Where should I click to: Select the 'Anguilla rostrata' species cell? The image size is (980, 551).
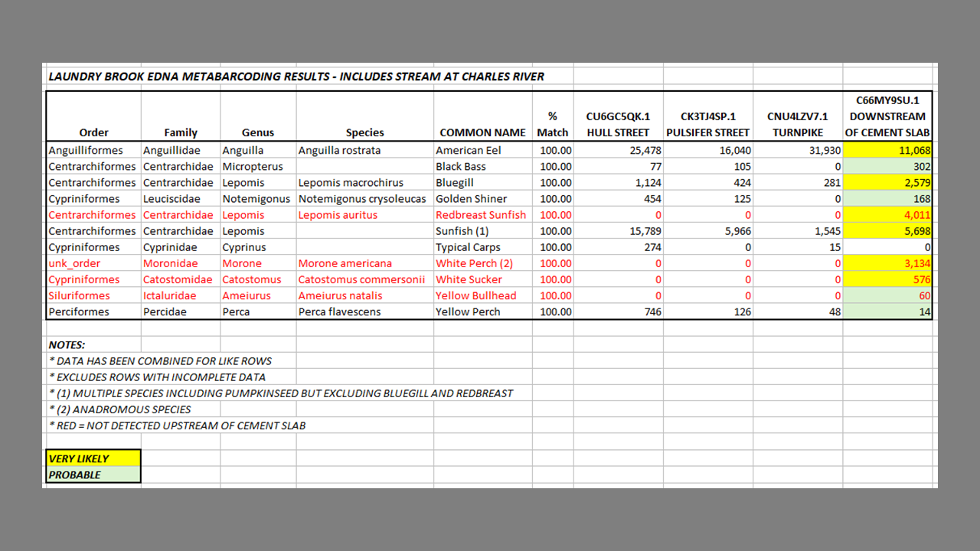click(x=365, y=151)
